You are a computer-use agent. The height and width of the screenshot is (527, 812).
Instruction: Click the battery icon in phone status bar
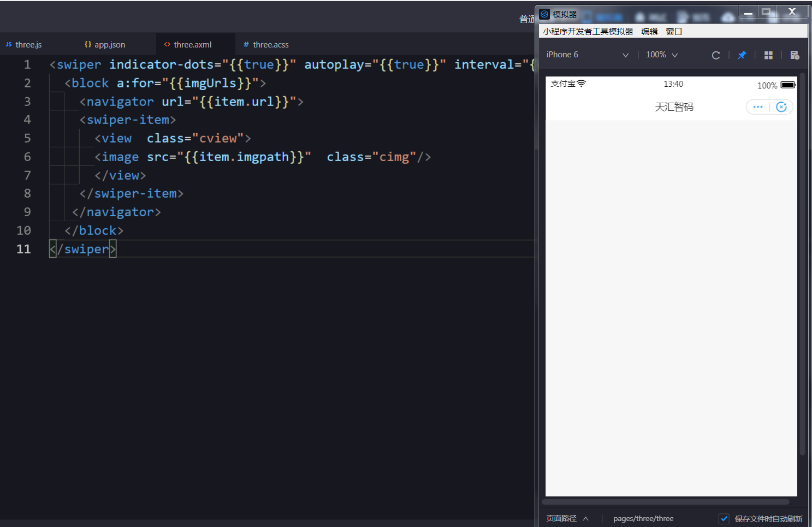[x=788, y=85]
